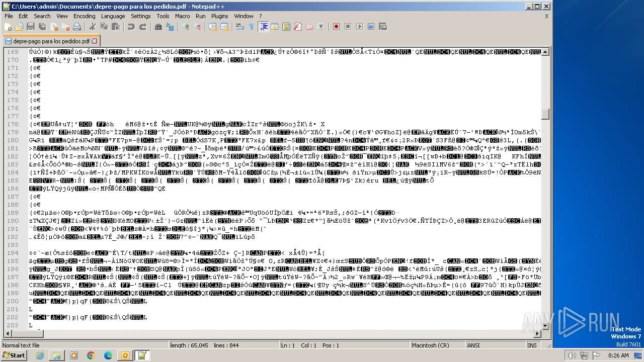Click the INS status bar indicator
The width and height of the screenshot is (644, 362).
[x=532, y=345]
